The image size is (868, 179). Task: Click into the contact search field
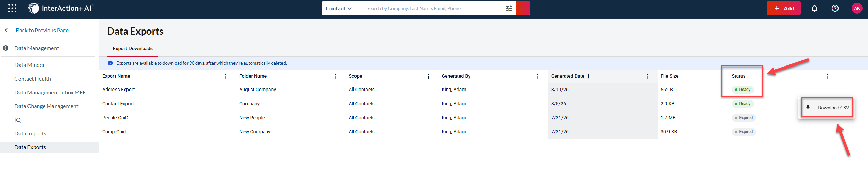tap(432, 8)
